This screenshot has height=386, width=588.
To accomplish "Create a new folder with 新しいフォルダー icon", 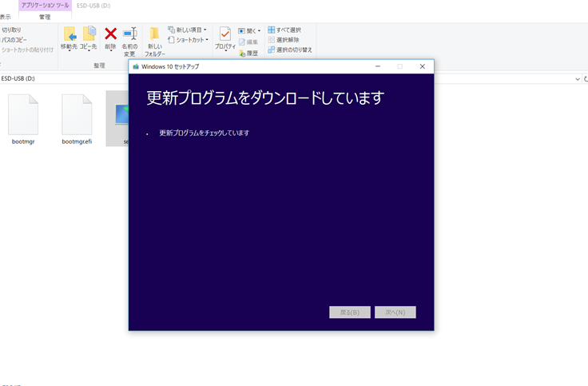I will [154, 42].
